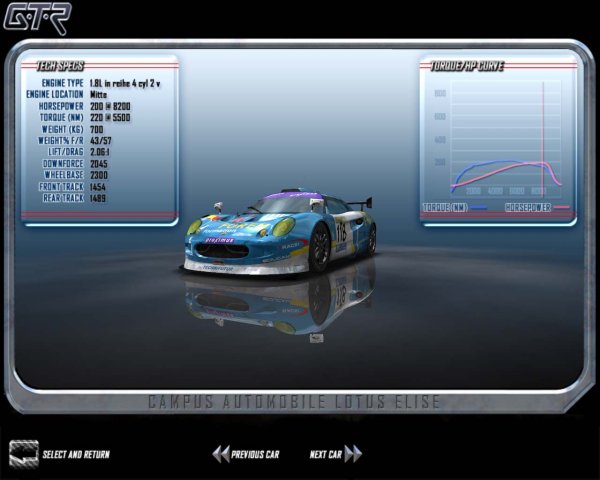600x480 pixels.
Task: Select the Torque/HP Curve panel header
Action: (467, 66)
